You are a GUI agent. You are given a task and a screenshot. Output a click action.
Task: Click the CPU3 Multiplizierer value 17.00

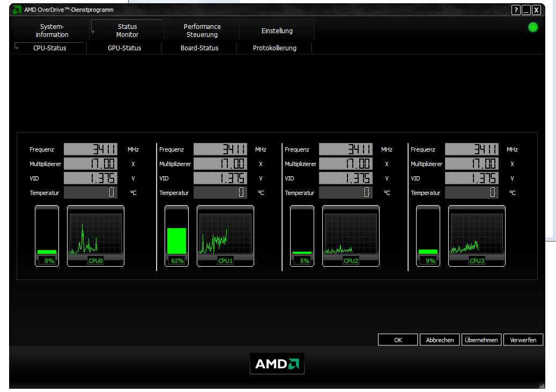472,163
